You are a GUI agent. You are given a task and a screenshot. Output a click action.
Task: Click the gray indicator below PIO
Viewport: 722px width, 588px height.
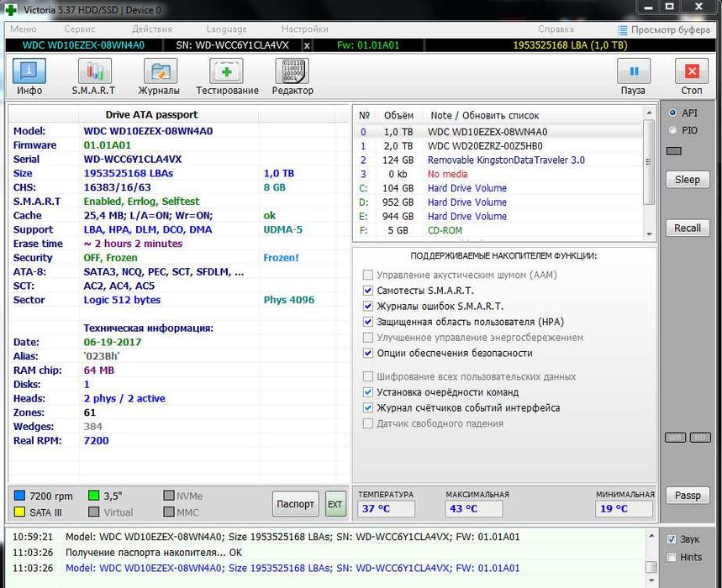coord(673,151)
